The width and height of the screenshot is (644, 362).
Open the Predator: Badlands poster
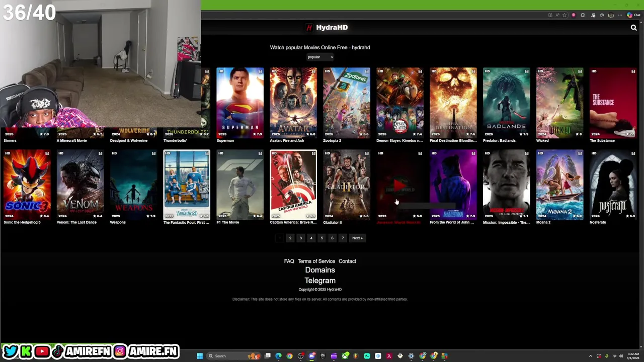coord(507,103)
